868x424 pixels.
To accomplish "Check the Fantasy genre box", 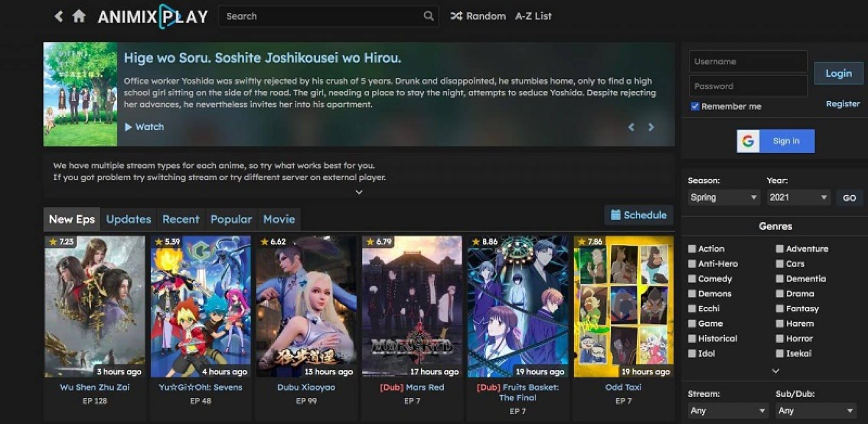I will [x=779, y=308].
